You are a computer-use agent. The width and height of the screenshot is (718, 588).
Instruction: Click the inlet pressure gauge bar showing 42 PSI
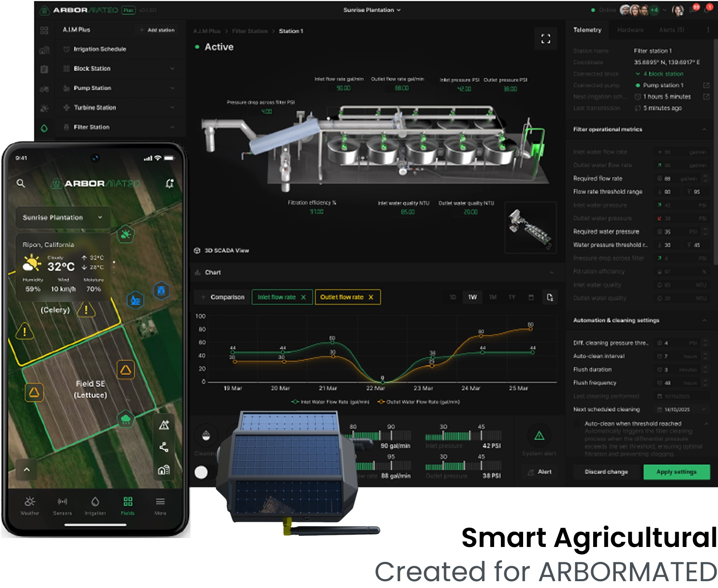tap(463, 436)
